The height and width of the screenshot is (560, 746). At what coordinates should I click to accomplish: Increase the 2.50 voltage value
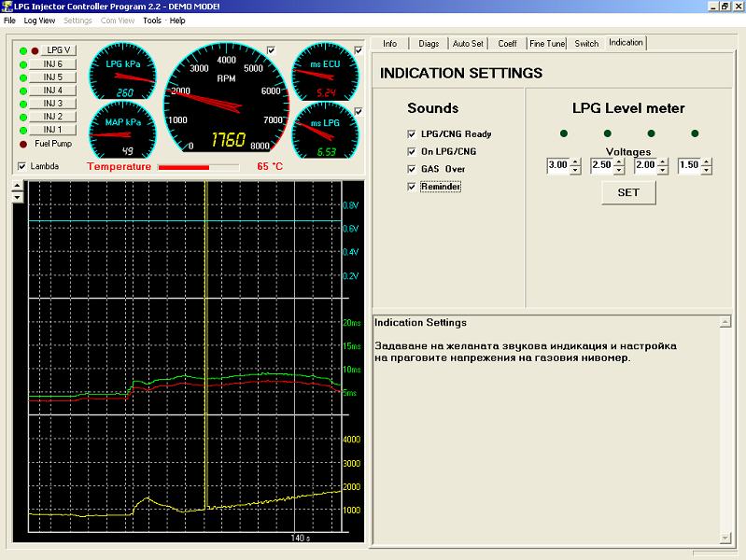619,162
